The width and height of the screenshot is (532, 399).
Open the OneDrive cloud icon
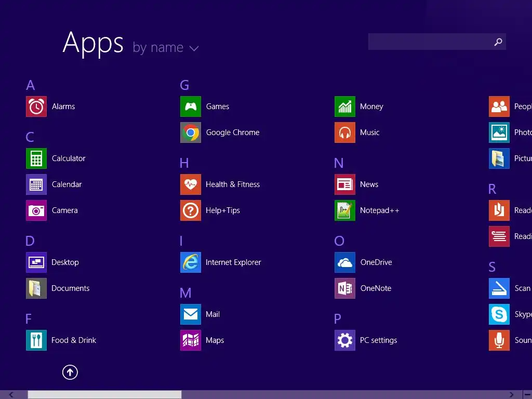(345, 262)
